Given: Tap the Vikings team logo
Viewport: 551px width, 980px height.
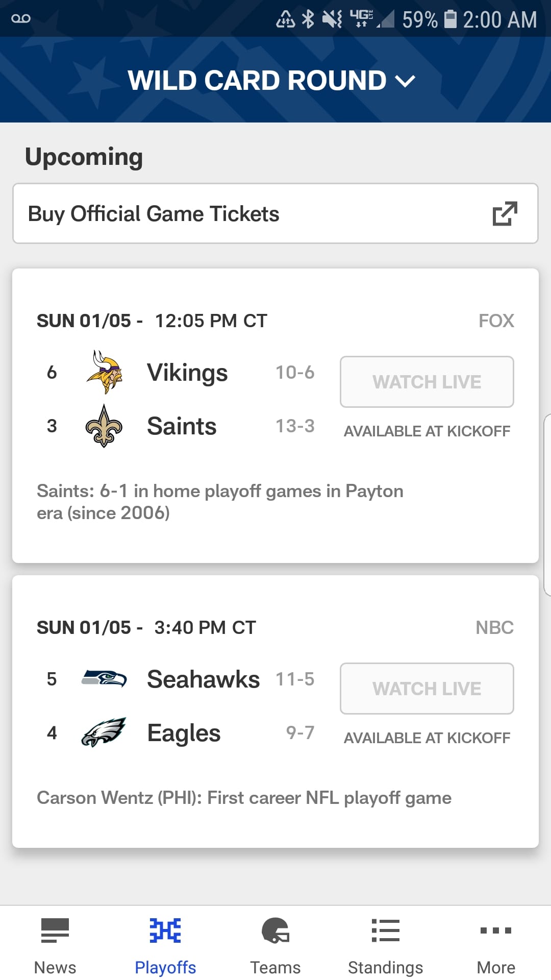Looking at the screenshot, I should pos(105,372).
